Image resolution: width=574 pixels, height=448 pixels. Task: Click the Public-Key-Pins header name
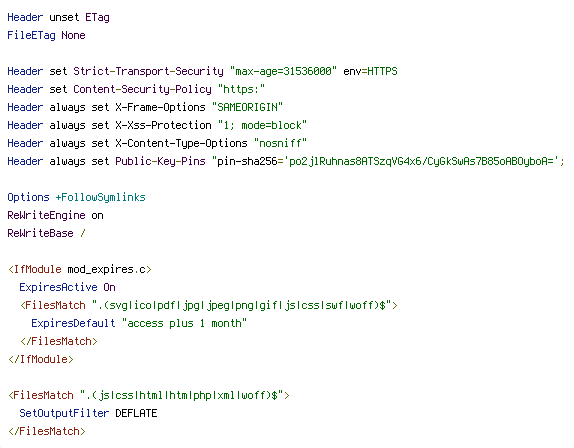pos(160,161)
